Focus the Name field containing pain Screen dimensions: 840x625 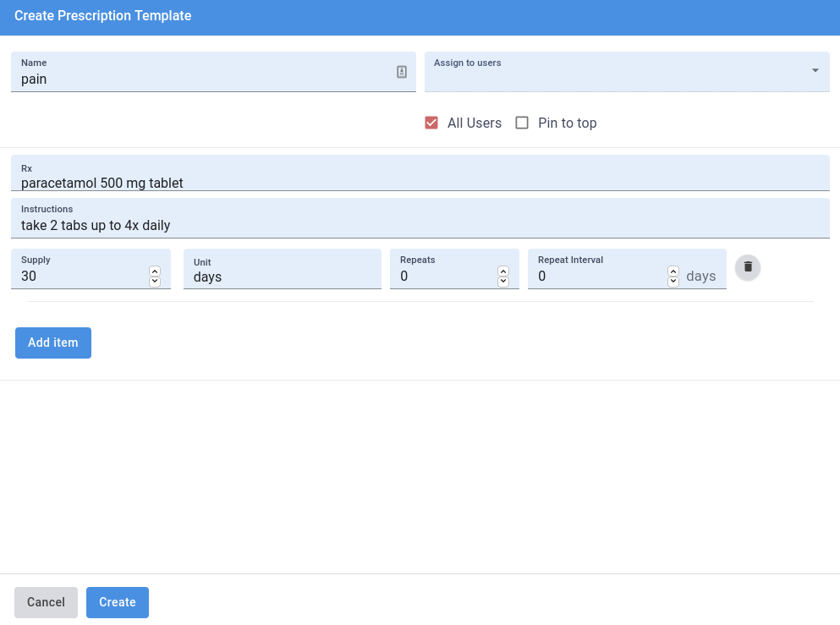click(203, 79)
